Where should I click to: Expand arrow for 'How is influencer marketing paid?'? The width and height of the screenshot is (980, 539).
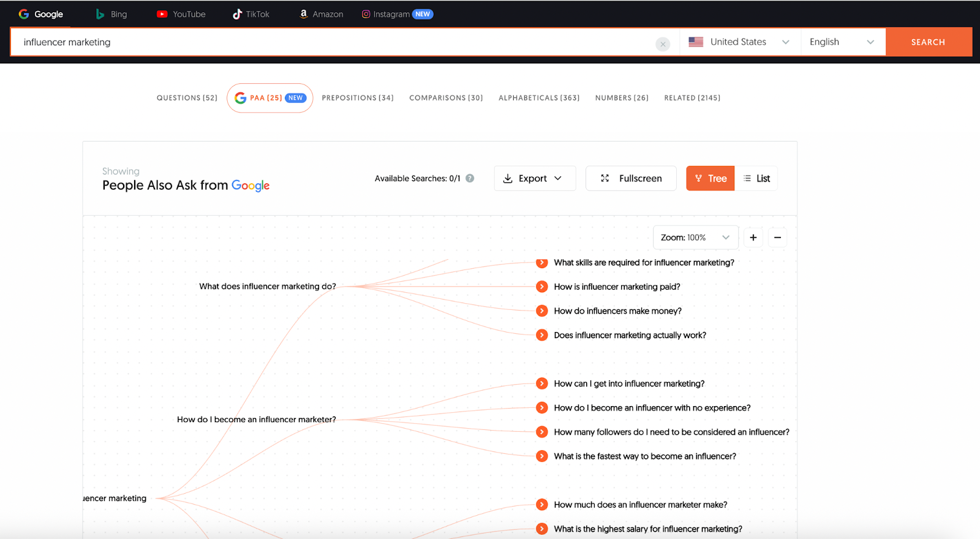[x=541, y=287]
